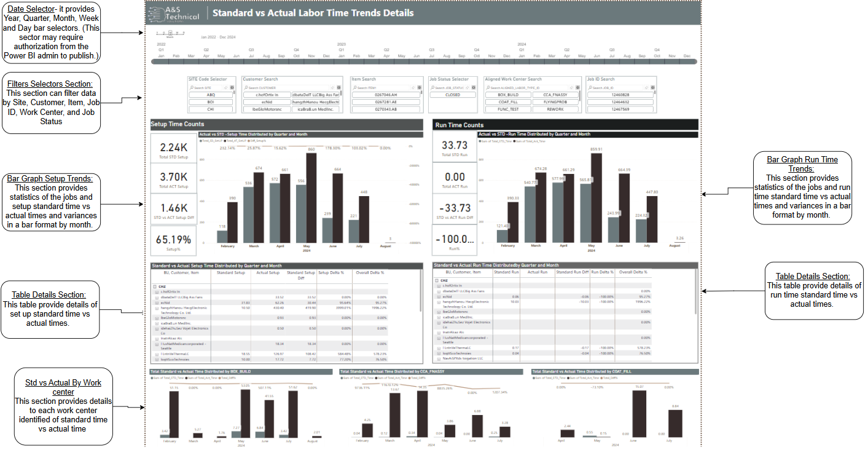Toggle the CCA_FNASSY work center filter
The width and height of the screenshot is (868, 450).
(556, 95)
